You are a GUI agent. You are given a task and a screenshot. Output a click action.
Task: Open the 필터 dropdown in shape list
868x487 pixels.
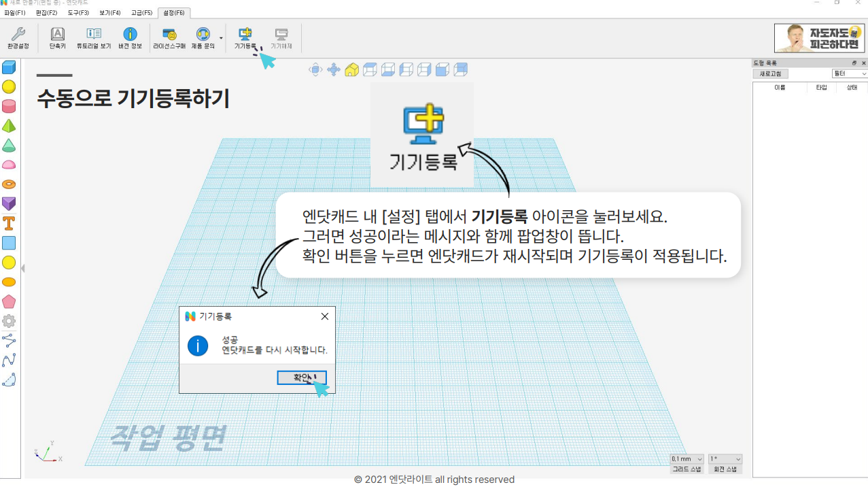pyautogui.click(x=850, y=73)
